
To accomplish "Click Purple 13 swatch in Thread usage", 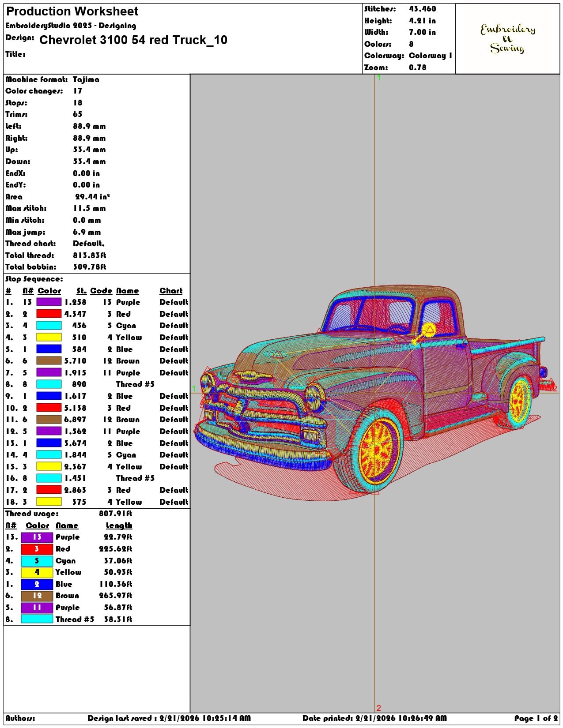I will tap(37, 537).
